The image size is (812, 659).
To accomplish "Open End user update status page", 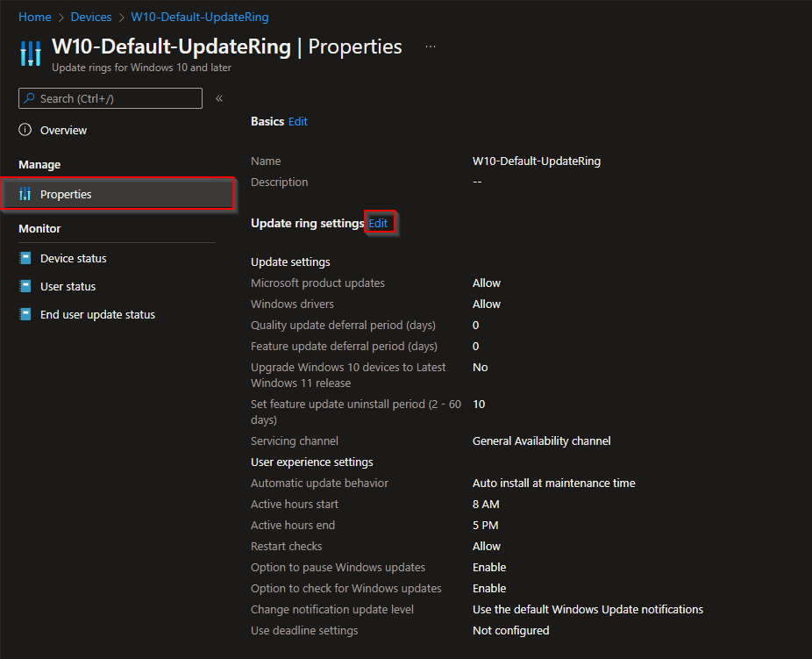I will click(97, 314).
